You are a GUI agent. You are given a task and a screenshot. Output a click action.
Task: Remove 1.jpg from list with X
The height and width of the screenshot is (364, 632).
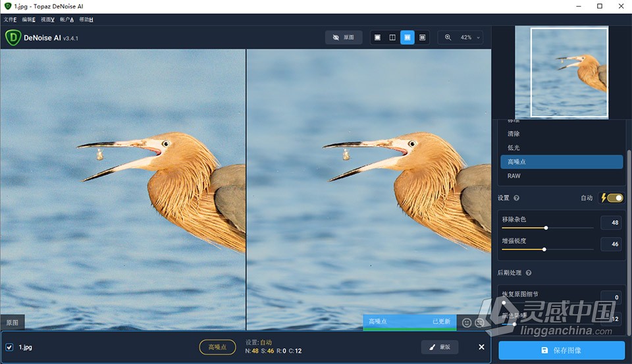tap(481, 347)
